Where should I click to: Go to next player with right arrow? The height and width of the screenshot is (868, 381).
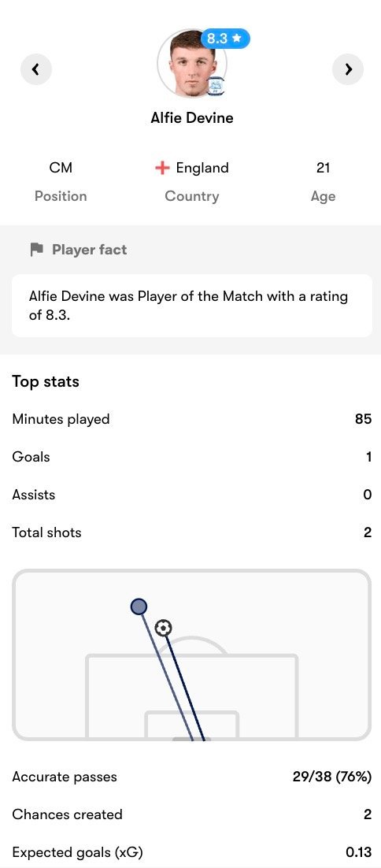click(348, 69)
